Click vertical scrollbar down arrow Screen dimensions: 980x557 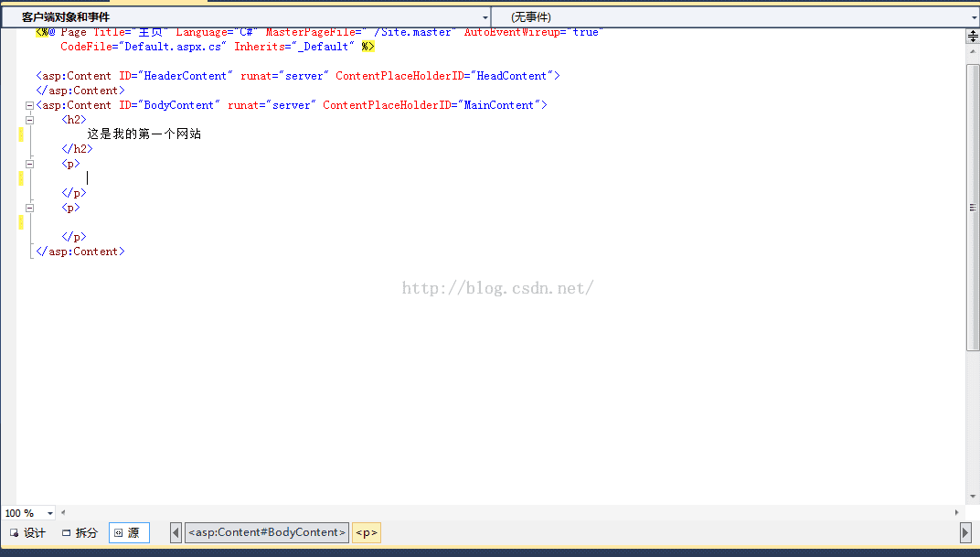click(973, 497)
